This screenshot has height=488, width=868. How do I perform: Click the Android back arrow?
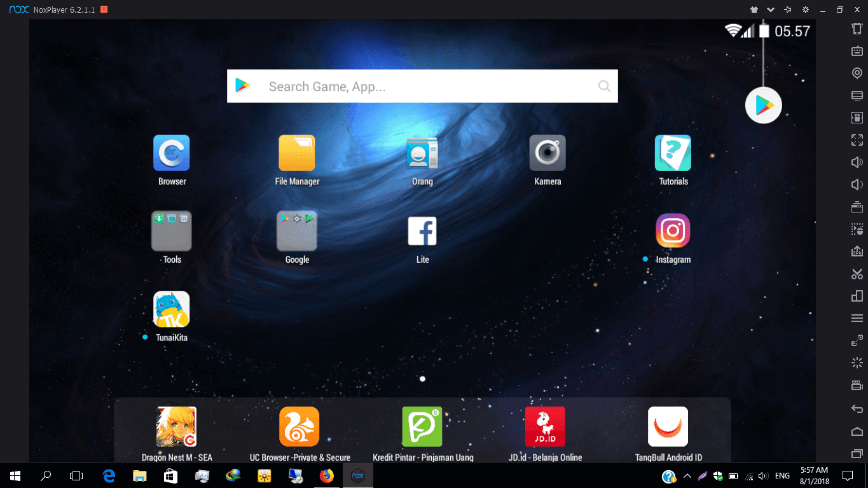857,408
